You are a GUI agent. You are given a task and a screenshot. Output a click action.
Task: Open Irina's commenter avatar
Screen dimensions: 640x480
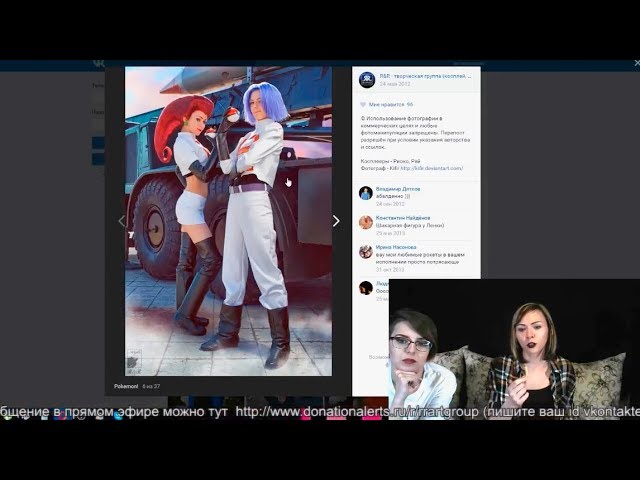pyautogui.click(x=366, y=251)
